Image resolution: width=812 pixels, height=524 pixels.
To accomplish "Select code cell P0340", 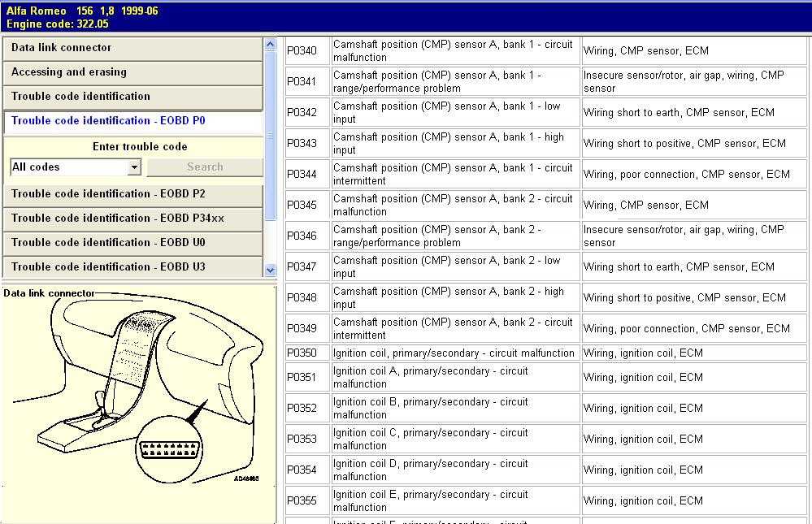I will click(307, 50).
